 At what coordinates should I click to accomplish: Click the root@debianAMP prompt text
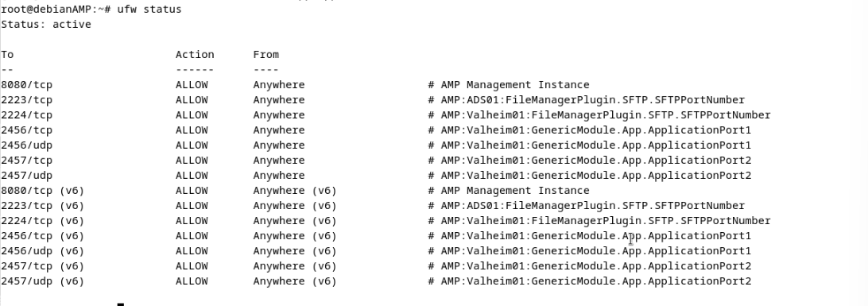point(56,10)
